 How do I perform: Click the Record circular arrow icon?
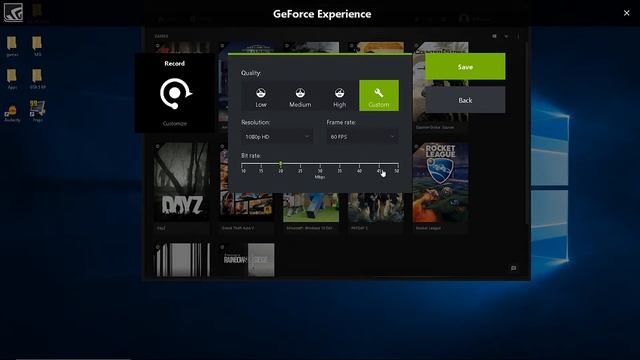tap(175, 93)
